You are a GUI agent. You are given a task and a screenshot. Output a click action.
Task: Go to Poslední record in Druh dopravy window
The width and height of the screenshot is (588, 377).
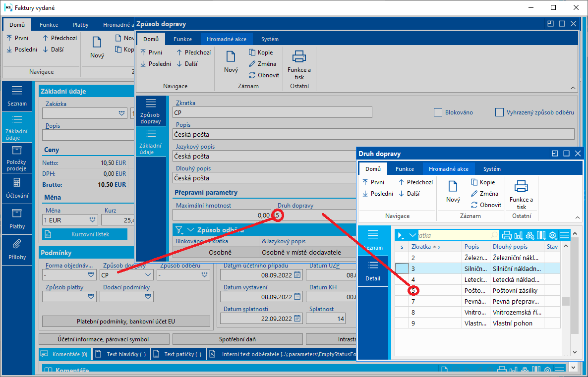[378, 193]
